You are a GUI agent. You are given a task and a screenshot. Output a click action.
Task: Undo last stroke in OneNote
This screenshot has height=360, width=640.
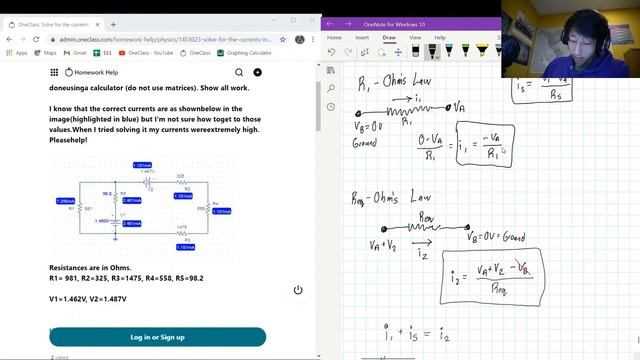331,52
